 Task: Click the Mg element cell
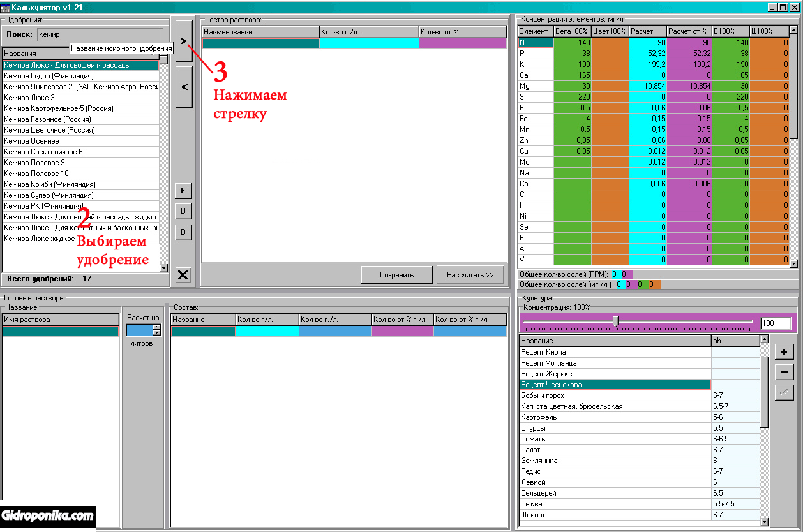[x=536, y=86]
